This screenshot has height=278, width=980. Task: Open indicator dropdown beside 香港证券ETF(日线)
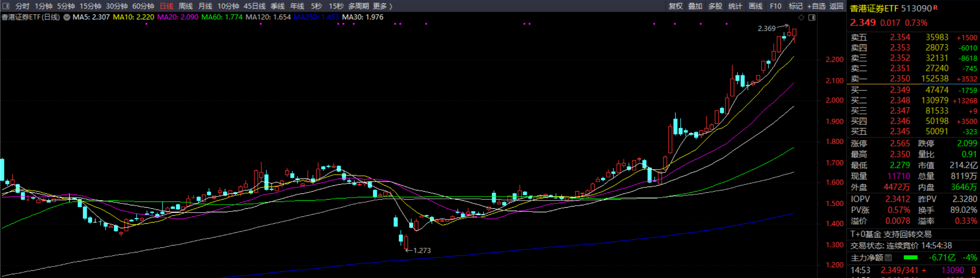[x=67, y=17]
